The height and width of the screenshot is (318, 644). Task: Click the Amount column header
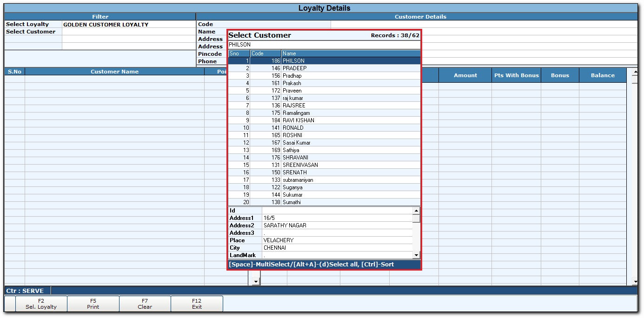click(x=465, y=75)
